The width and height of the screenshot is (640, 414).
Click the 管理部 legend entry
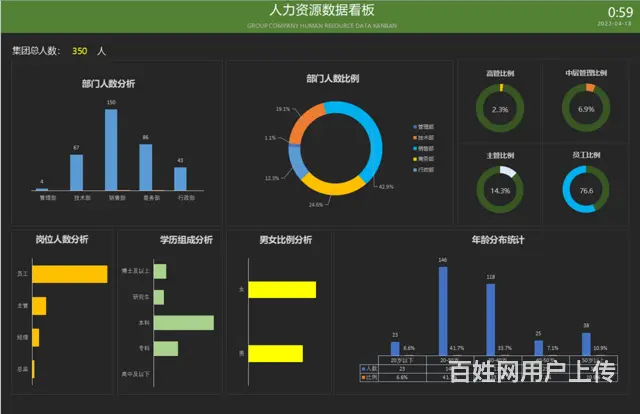[424, 127]
